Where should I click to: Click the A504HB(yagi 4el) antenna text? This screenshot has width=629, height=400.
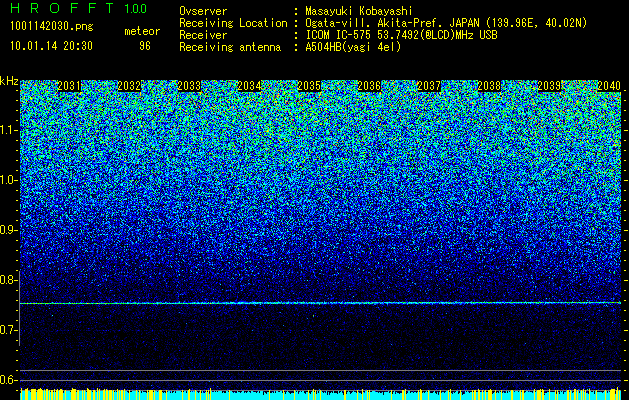pyautogui.click(x=353, y=47)
